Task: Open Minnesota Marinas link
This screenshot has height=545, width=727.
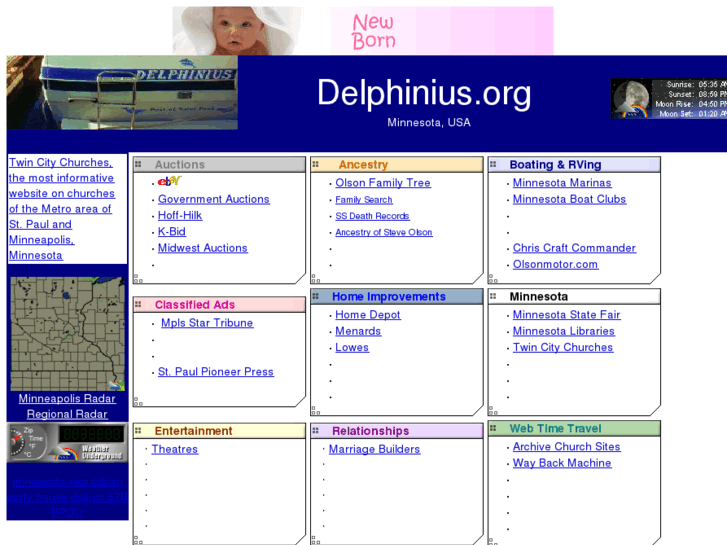Action: coord(562,183)
